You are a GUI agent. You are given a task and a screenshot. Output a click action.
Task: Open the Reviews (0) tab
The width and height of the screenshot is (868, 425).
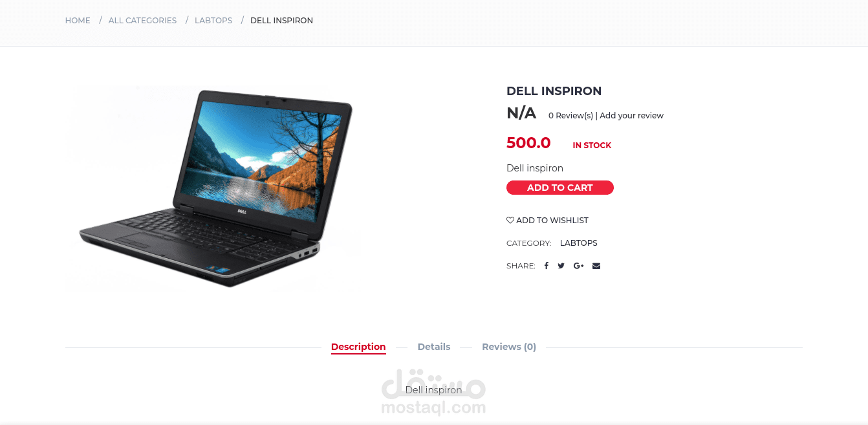pyautogui.click(x=509, y=347)
